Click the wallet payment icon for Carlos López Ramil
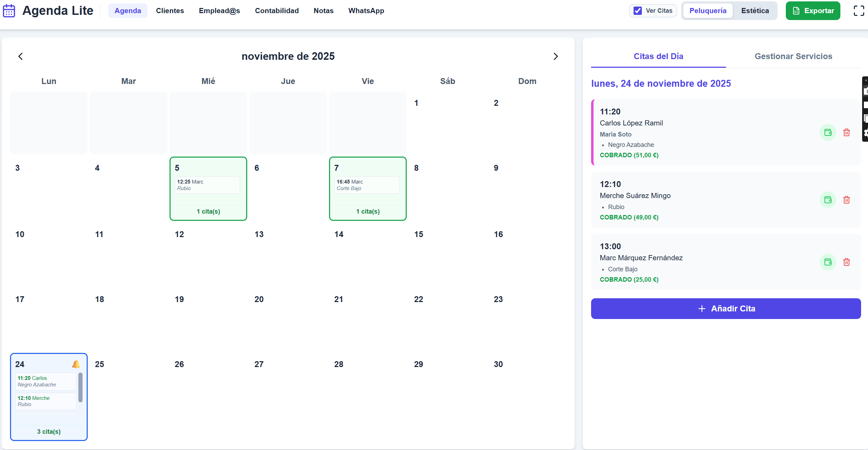This screenshot has height=450, width=868. pos(828,132)
